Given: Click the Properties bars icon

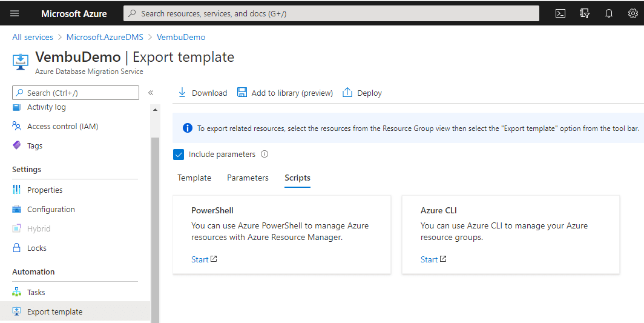Looking at the screenshot, I should (x=16, y=189).
